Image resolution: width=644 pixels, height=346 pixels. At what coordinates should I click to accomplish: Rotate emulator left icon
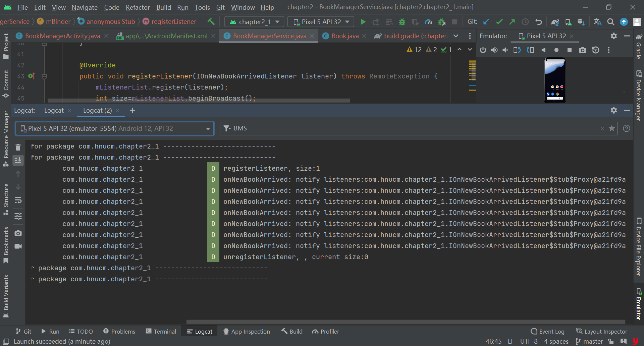coord(517,50)
